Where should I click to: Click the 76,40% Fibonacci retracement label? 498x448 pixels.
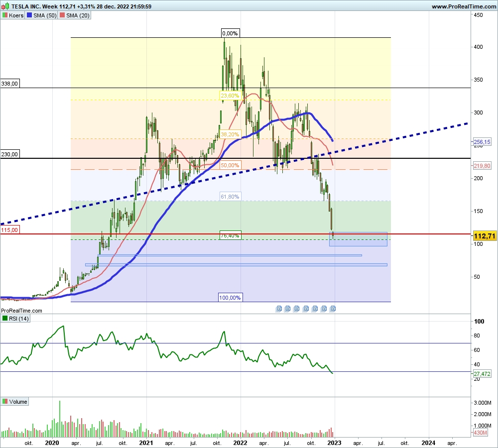click(x=230, y=235)
